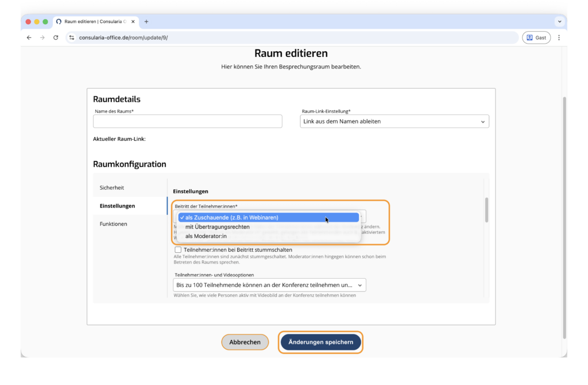Select 'als Zuschauende (z.B. in Webinaren)' option
This screenshot has height=385, width=588.
[x=268, y=218]
